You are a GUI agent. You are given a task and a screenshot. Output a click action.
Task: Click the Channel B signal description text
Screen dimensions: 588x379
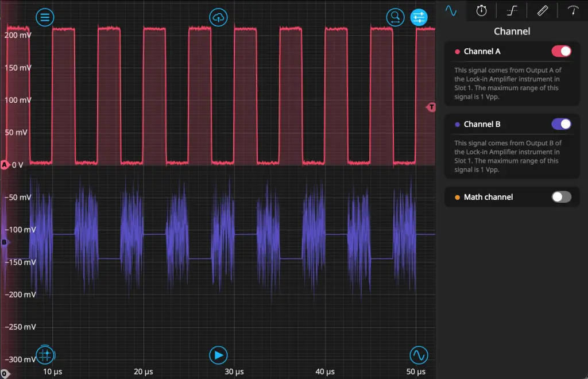(x=508, y=156)
